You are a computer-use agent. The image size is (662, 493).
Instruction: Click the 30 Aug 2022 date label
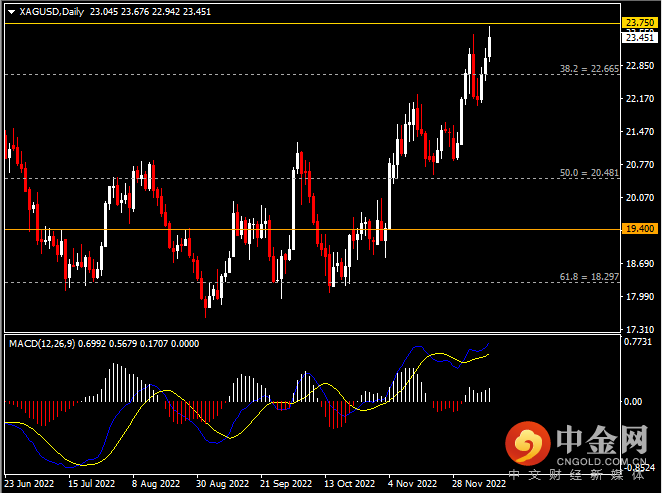pyautogui.click(x=221, y=482)
